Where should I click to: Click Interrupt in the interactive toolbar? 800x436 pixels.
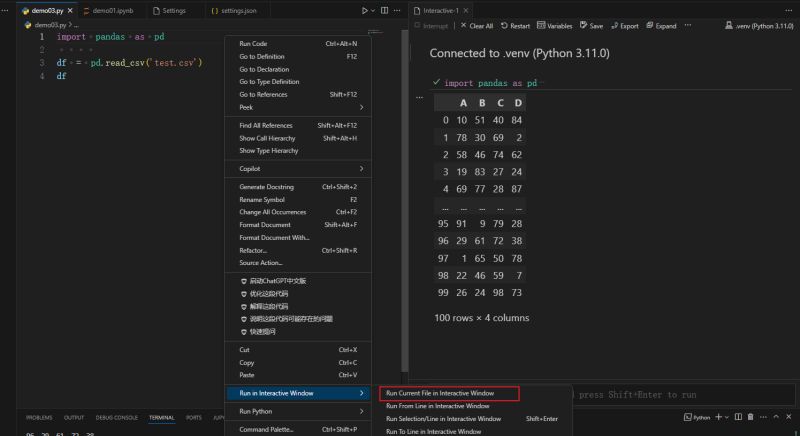point(431,25)
